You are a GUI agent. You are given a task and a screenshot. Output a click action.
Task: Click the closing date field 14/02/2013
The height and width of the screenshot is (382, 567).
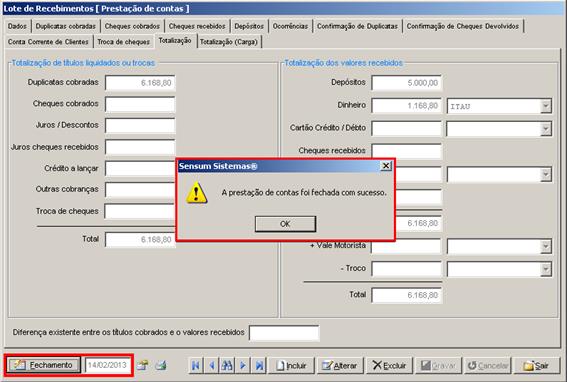(x=107, y=365)
